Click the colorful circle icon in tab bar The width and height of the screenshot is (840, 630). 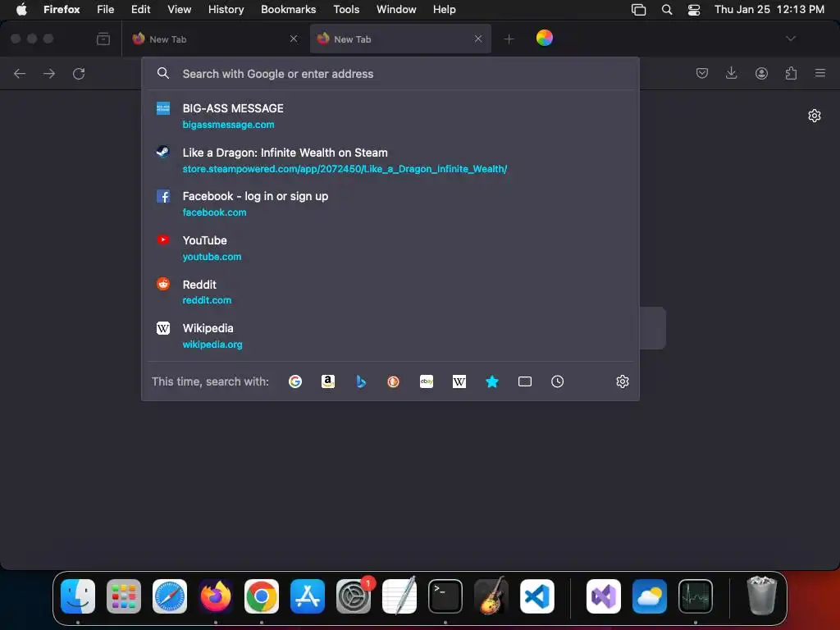545,38
